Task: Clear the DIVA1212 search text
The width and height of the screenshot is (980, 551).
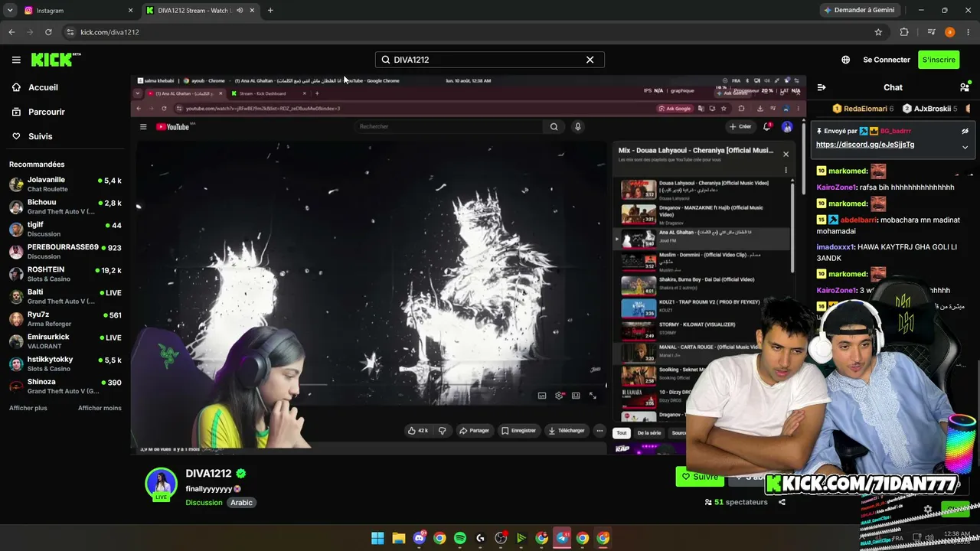Action: pyautogui.click(x=590, y=60)
